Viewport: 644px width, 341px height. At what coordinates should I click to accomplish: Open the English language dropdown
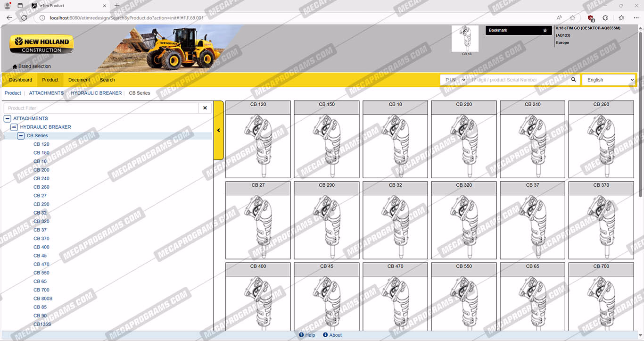pyautogui.click(x=609, y=80)
